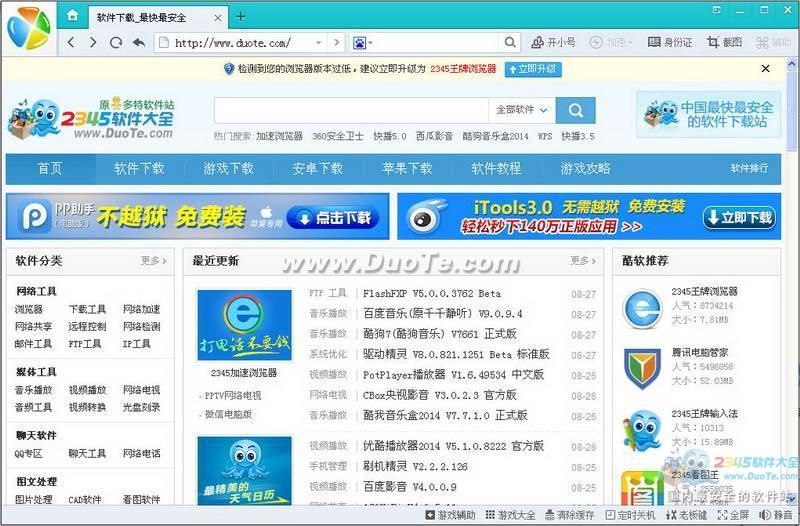Click the 天气日历 octopus thumbnail

244,470
